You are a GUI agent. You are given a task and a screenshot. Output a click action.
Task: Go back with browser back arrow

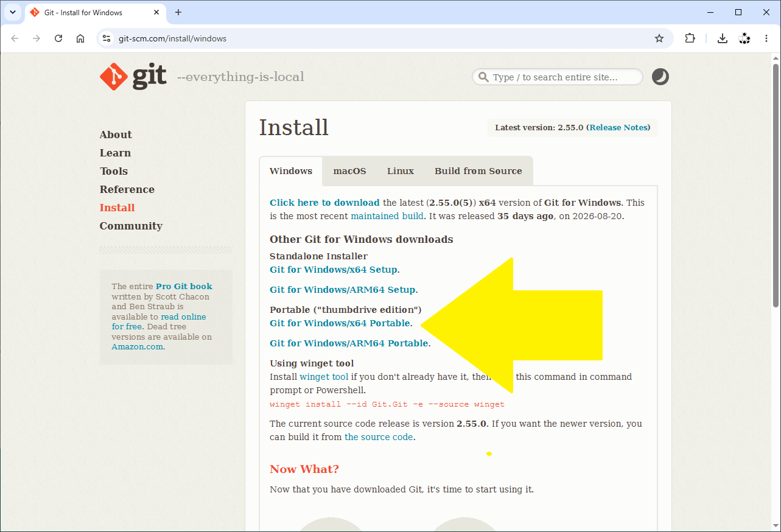tap(15, 38)
